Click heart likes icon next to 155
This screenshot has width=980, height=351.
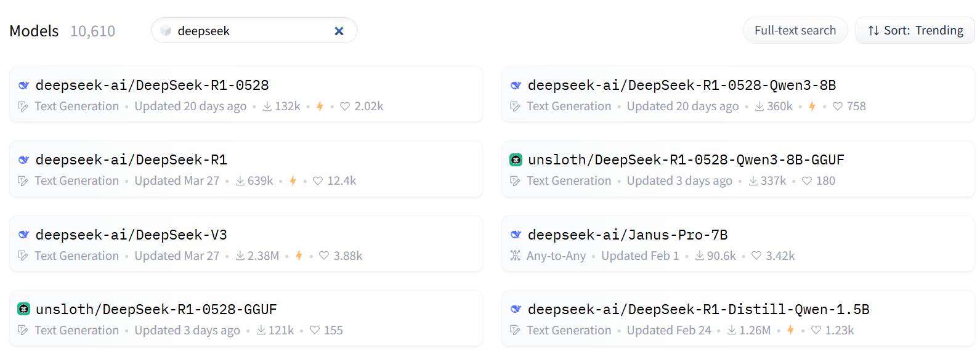(315, 330)
